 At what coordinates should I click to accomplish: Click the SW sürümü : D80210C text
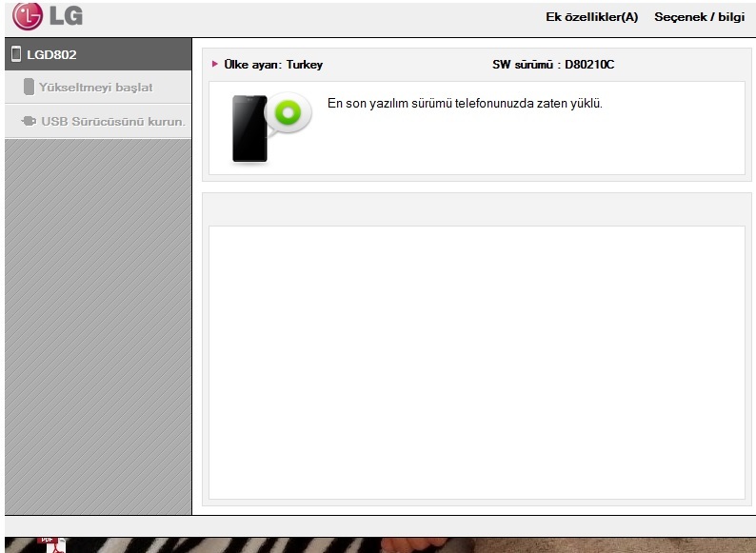point(553,65)
